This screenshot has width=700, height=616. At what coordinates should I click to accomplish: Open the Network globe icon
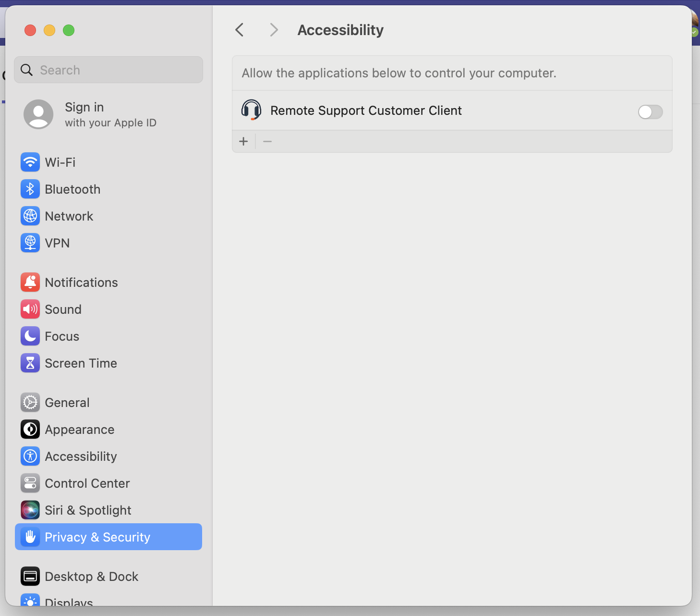pos(30,216)
